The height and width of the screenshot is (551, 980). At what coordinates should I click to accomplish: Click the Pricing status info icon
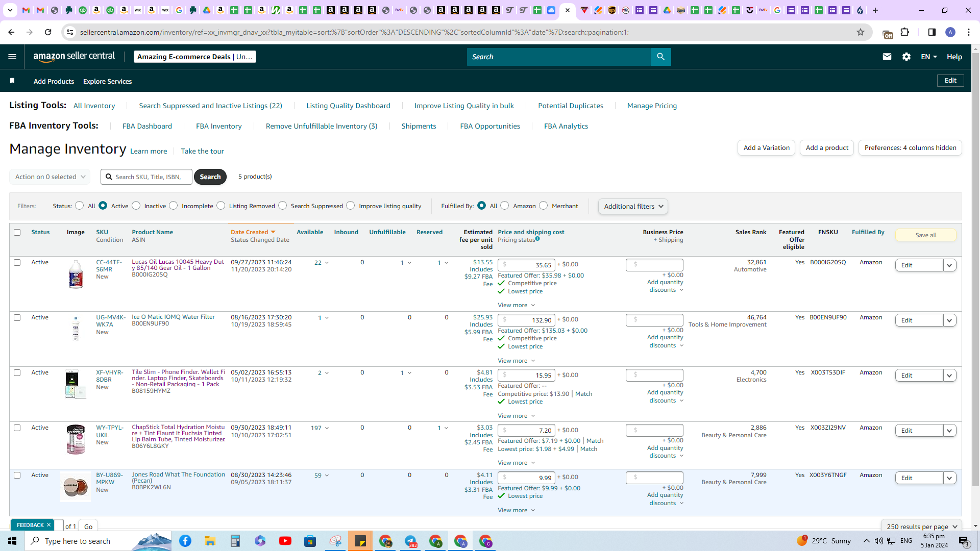(537, 239)
